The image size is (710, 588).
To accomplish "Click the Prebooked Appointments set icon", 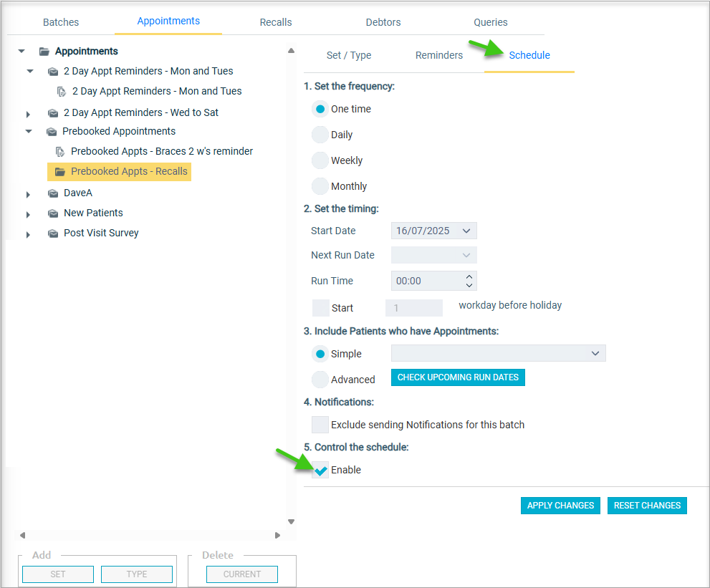I will pyautogui.click(x=52, y=132).
